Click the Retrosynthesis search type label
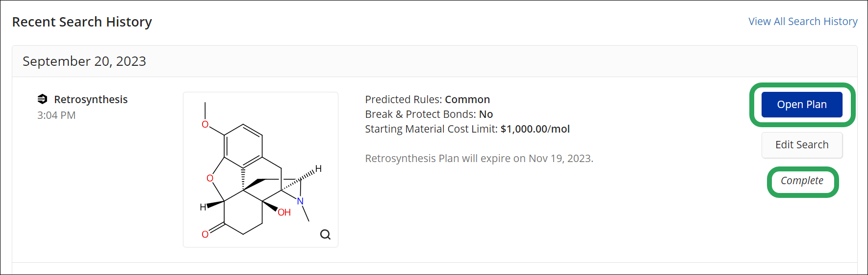The height and width of the screenshot is (275, 868). point(91,99)
